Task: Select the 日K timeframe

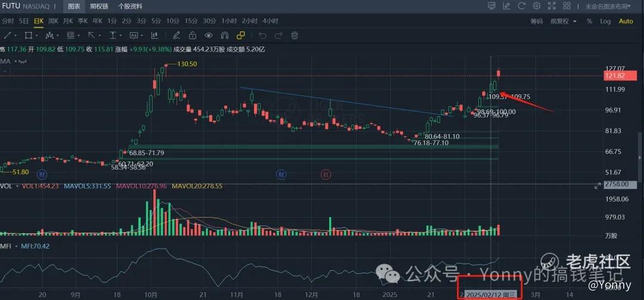Action: [x=39, y=21]
